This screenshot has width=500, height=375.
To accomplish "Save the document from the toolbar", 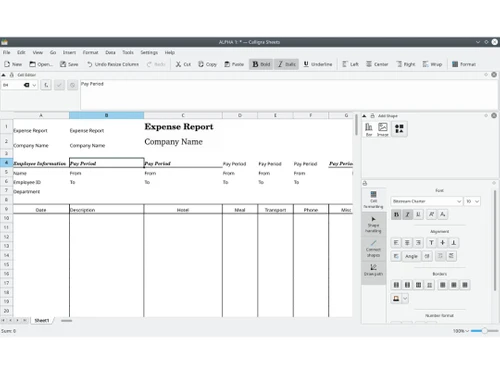I will click(69, 64).
